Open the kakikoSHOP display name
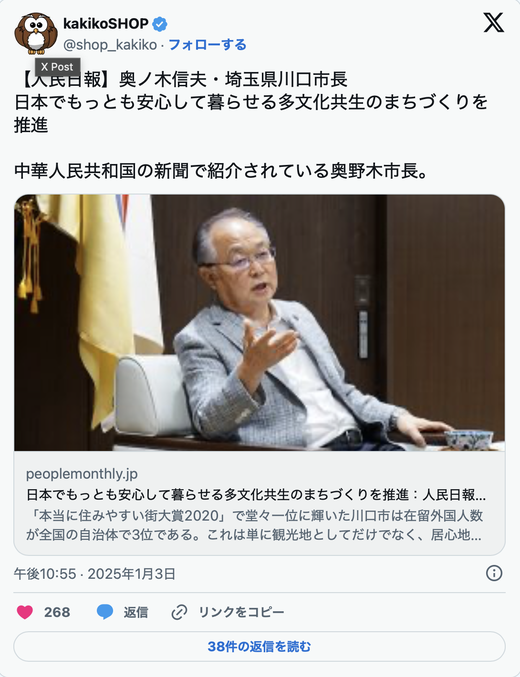The height and width of the screenshot is (677, 520). [x=106, y=23]
